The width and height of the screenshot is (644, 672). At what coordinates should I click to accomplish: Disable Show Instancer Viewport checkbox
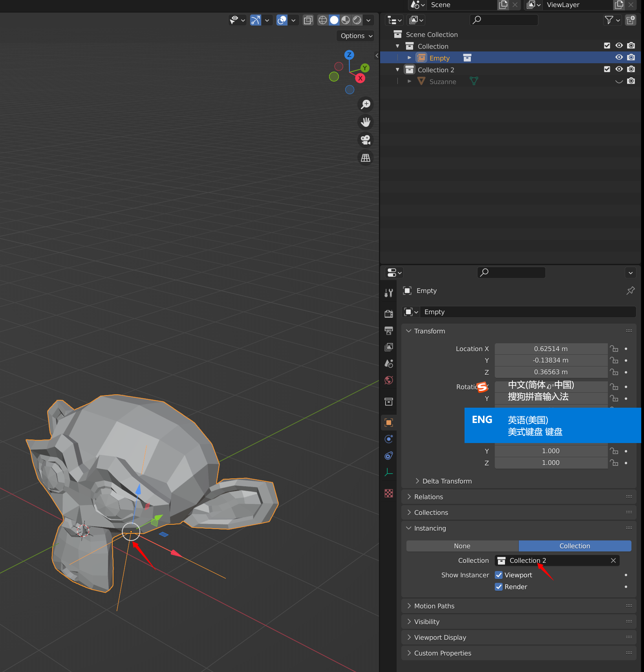tap(499, 575)
